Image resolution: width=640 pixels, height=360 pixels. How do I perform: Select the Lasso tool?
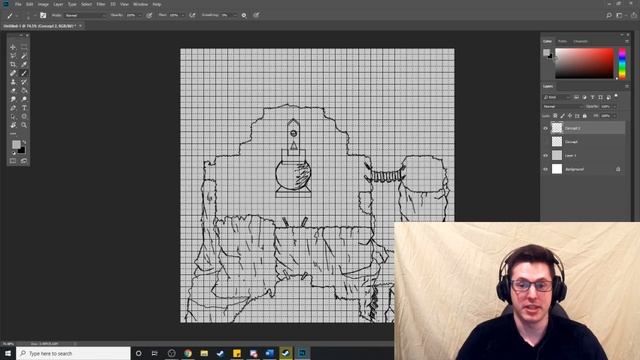coord(13,56)
